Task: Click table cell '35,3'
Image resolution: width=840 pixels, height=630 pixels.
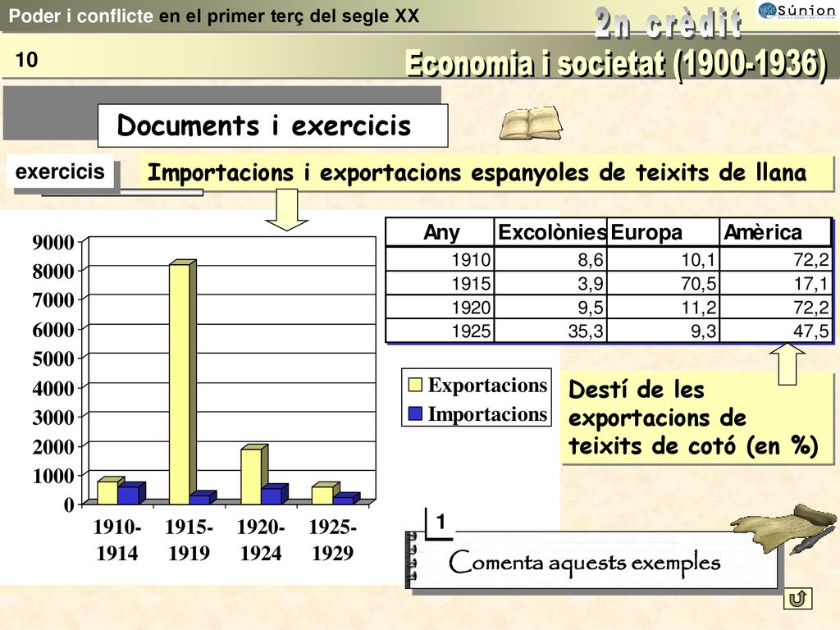Action: tap(550, 331)
